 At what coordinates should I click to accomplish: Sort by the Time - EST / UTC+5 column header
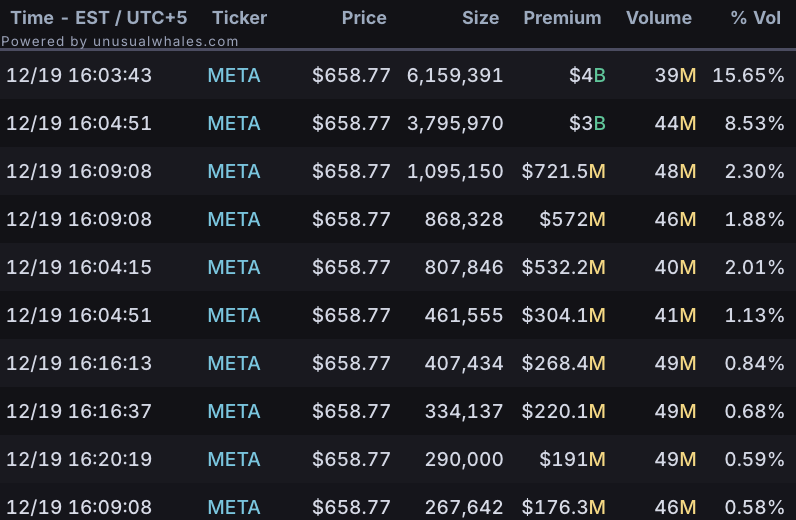99,18
